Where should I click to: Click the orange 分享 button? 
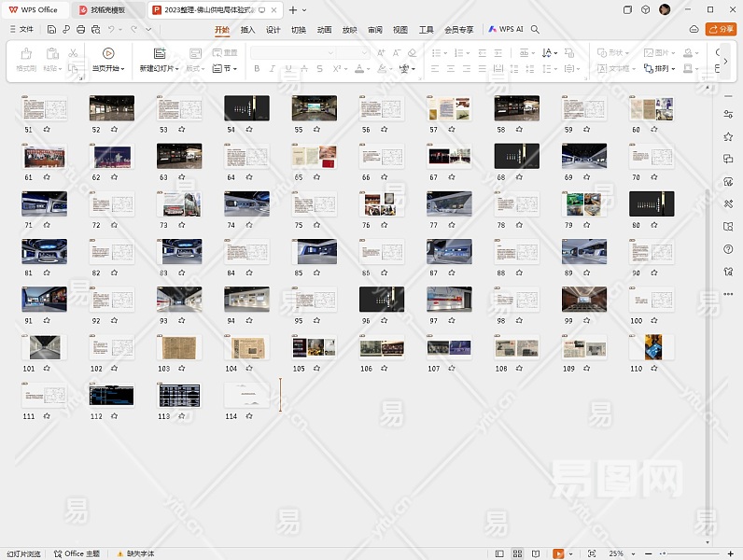[721, 30]
